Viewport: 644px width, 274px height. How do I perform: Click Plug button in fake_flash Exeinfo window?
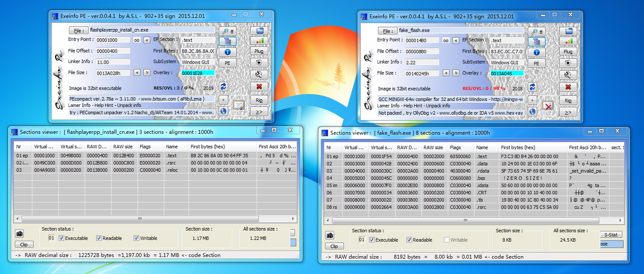(568, 52)
